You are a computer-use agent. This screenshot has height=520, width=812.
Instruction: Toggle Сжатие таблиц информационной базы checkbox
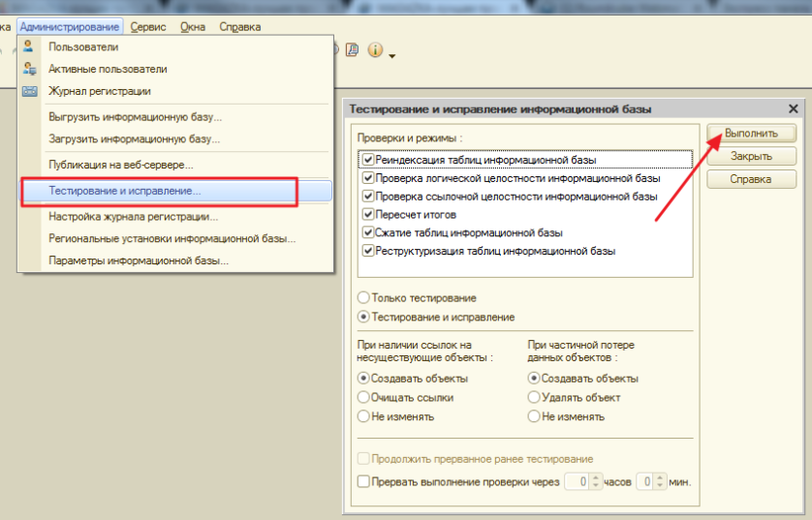(368, 232)
